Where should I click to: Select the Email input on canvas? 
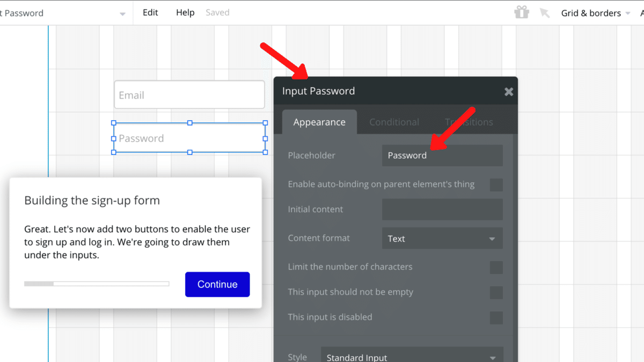click(x=189, y=95)
